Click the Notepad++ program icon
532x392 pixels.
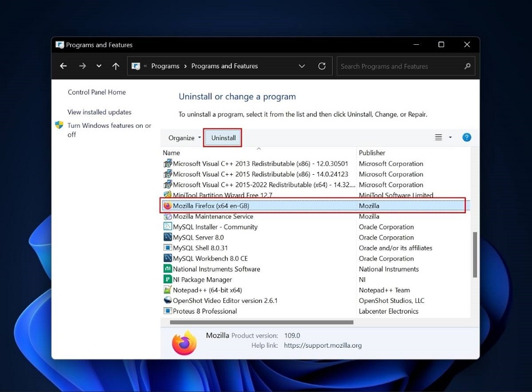click(167, 290)
